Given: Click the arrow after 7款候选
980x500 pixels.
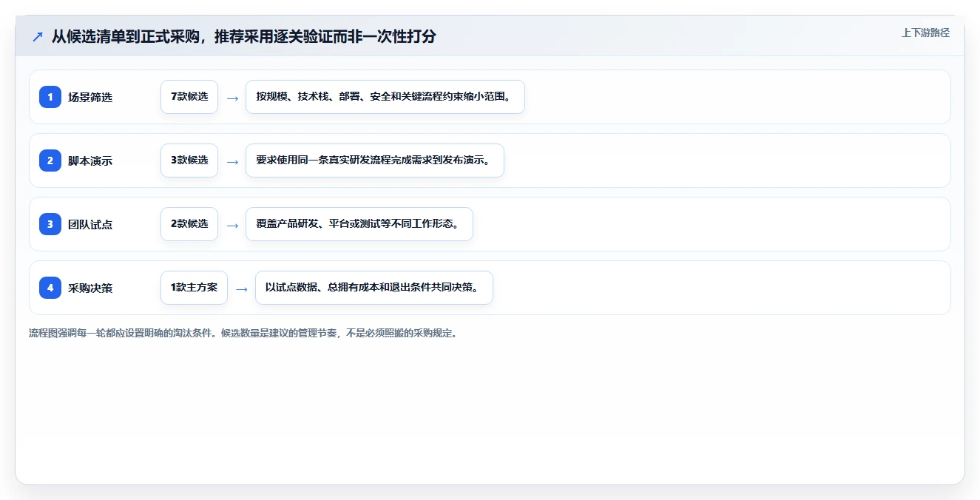Looking at the screenshot, I should click(x=232, y=98).
